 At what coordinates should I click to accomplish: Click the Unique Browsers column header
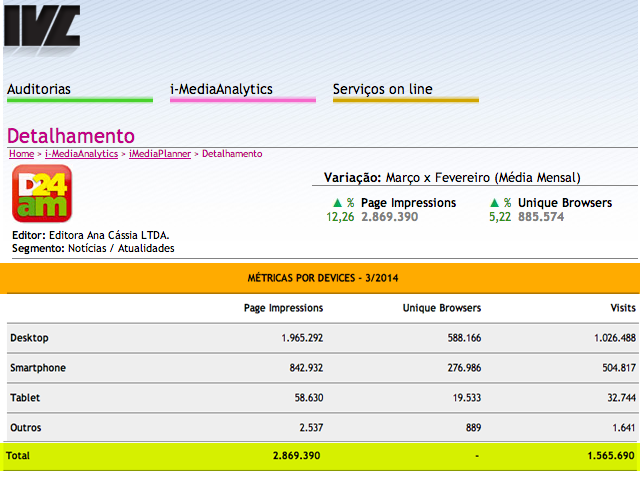tap(441, 308)
